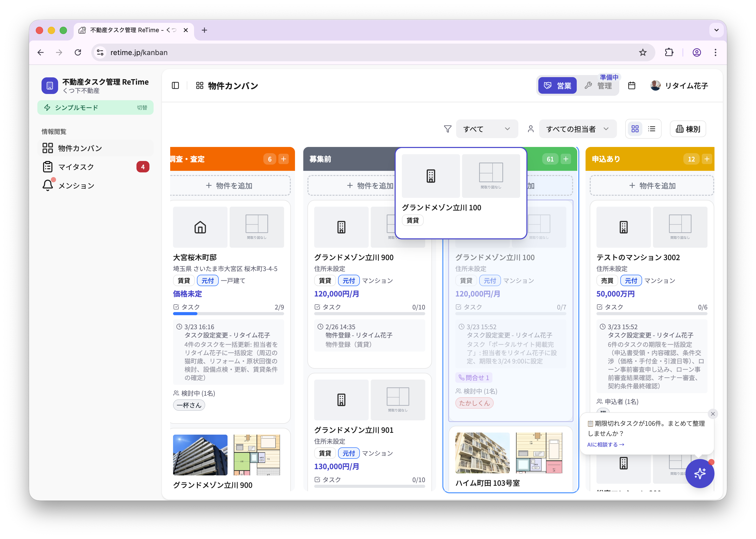Image resolution: width=756 pixels, height=539 pixels.
Task: Open the すべて filter dropdown
Action: 486,129
